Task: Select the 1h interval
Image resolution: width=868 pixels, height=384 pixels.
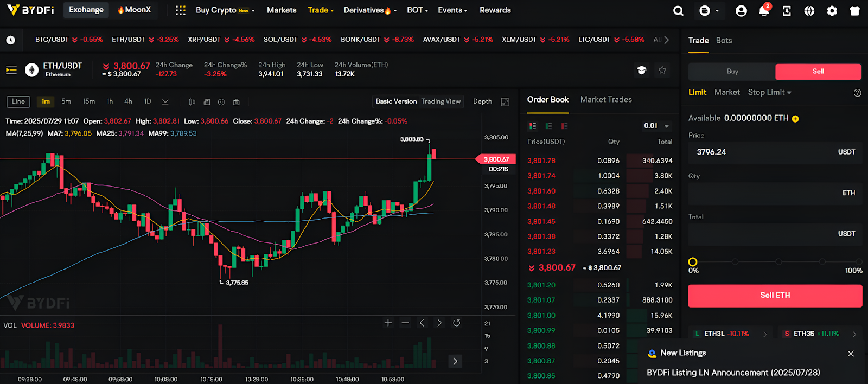Action: coord(110,101)
